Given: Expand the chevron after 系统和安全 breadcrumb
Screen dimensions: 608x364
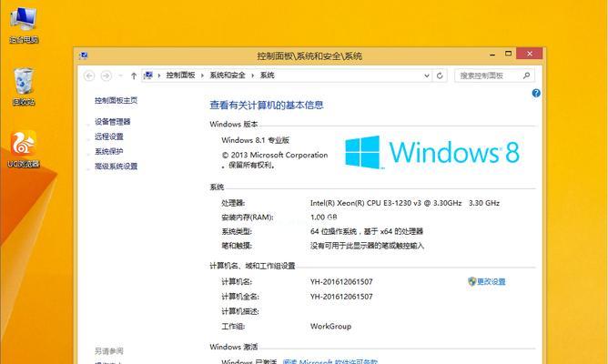Looking at the screenshot, I should click(252, 76).
